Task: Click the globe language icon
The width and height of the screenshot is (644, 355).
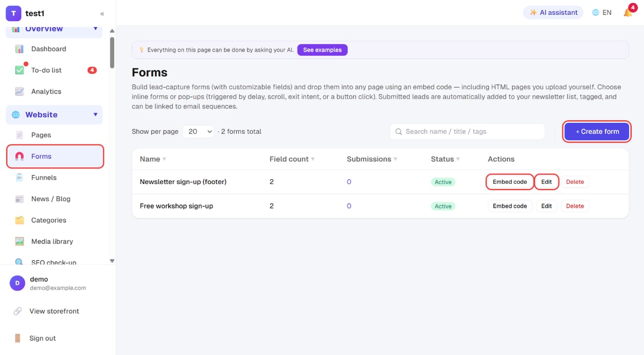Action: click(x=595, y=13)
